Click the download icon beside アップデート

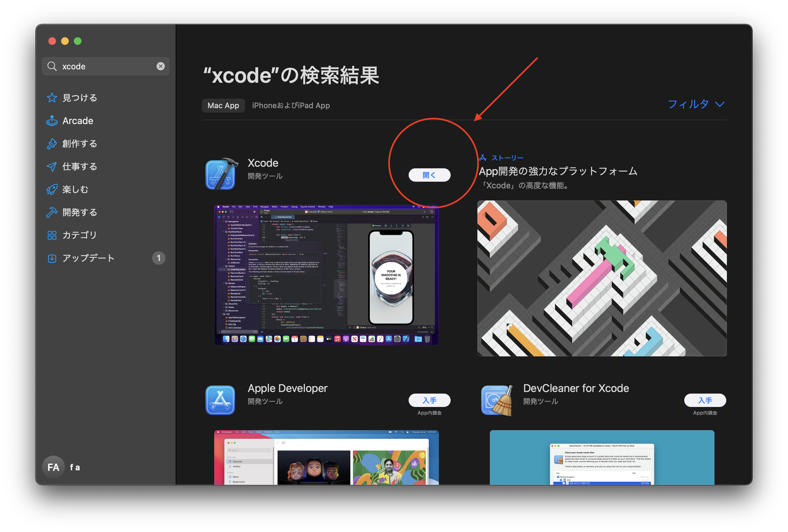pyautogui.click(x=52, y=258)
